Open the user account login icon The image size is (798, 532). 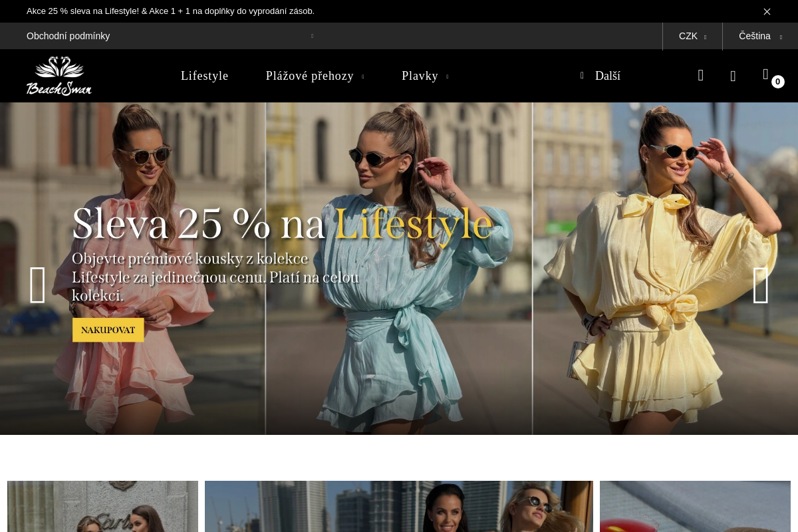pyautogui.click(x=733, y=76)
